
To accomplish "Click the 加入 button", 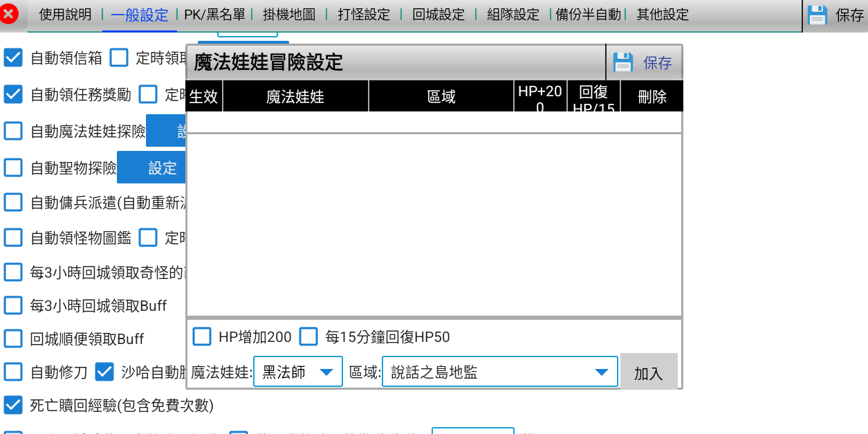I will [649, 372].
